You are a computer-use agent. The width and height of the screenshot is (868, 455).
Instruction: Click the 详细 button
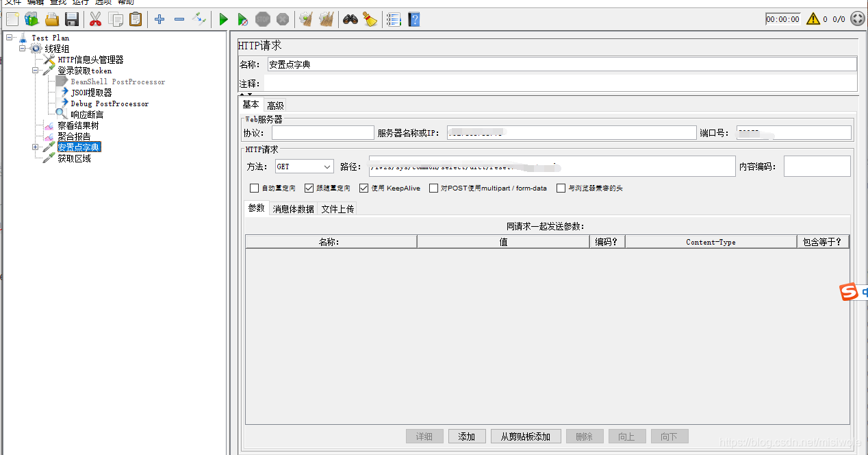tap(424, 436)
